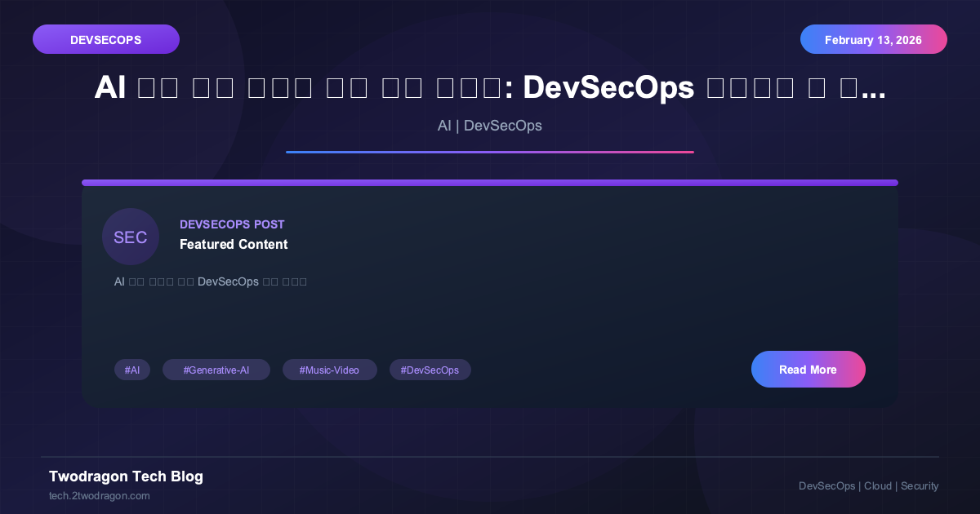Select the DevSecOps | Cloud | Security footer badge
This screenshot has height=514, width=980.
coord(868,485)
